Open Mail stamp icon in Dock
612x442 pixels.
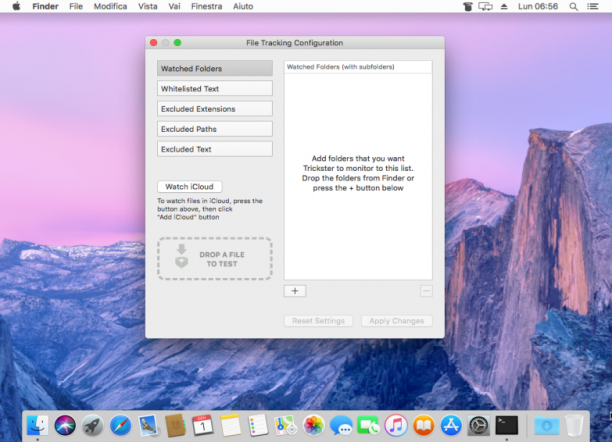[x=148, y=425]
